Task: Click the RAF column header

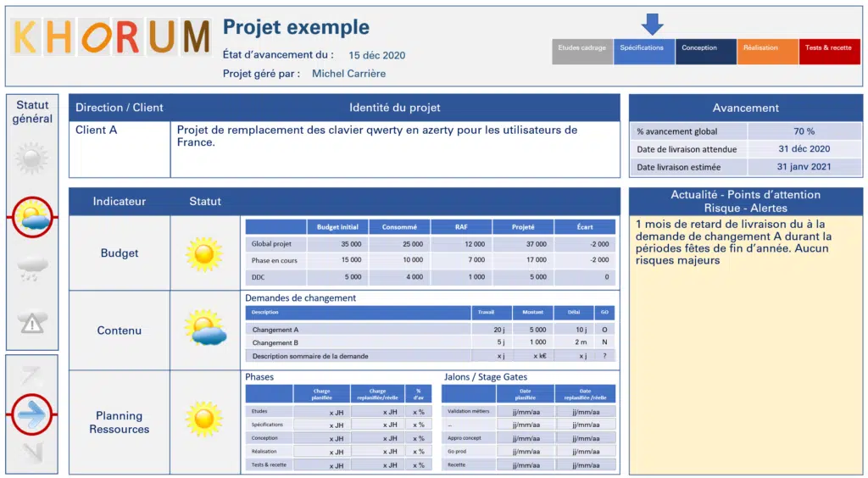Action: click(x=461, y=227)
